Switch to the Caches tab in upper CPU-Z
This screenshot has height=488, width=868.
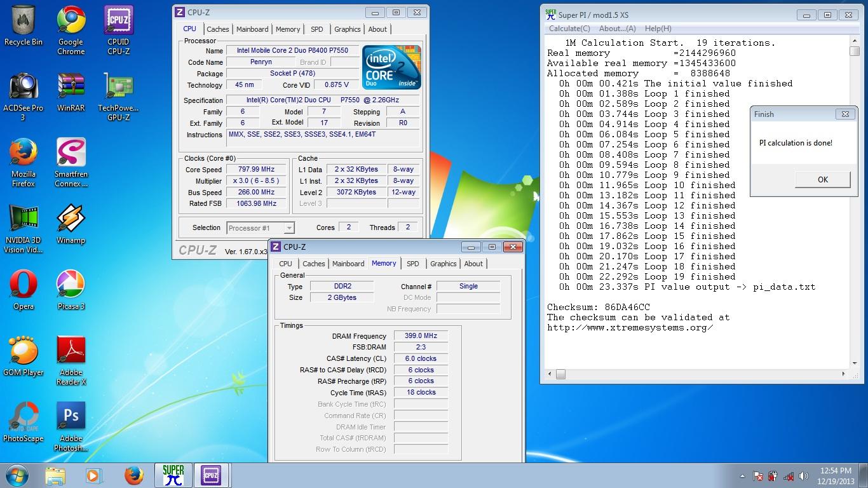218,29
